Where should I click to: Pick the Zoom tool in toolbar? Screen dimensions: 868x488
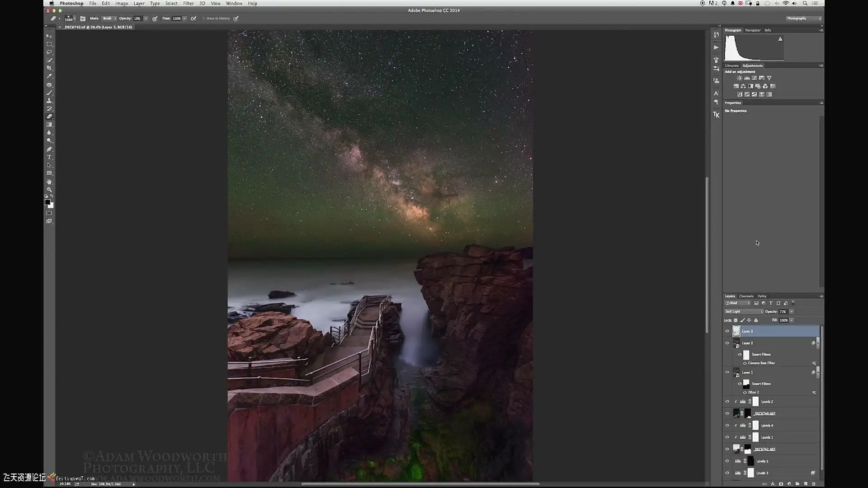click(49, 189)
